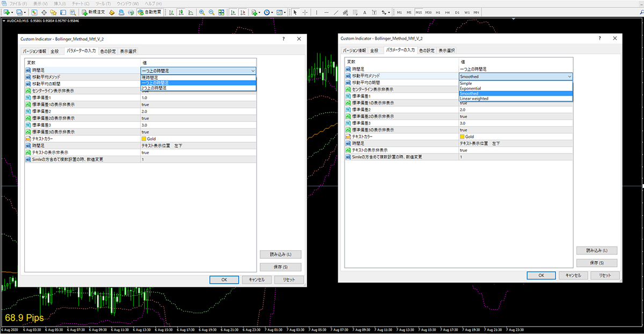644x334 pixels.
Task: Click the tile windows grid icon
Action: click(x=221, y=12)
